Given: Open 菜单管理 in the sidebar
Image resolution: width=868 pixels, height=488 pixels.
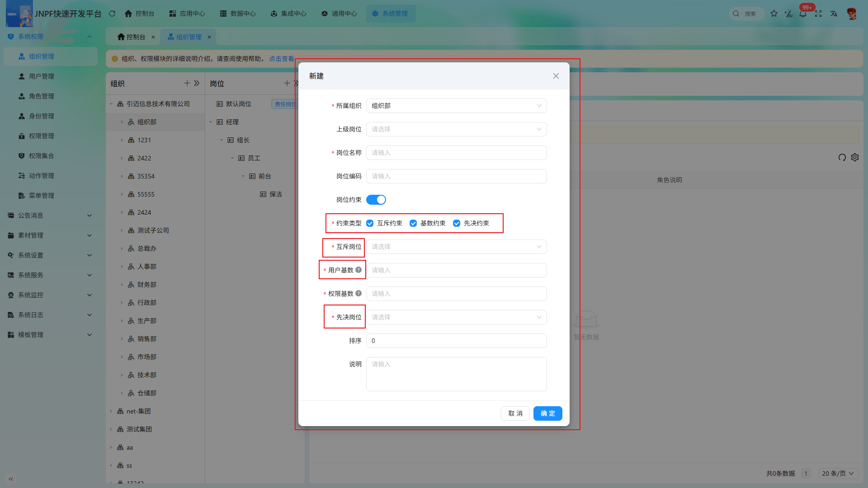Looking at the screenshot, I should click(x=51, y=196).
